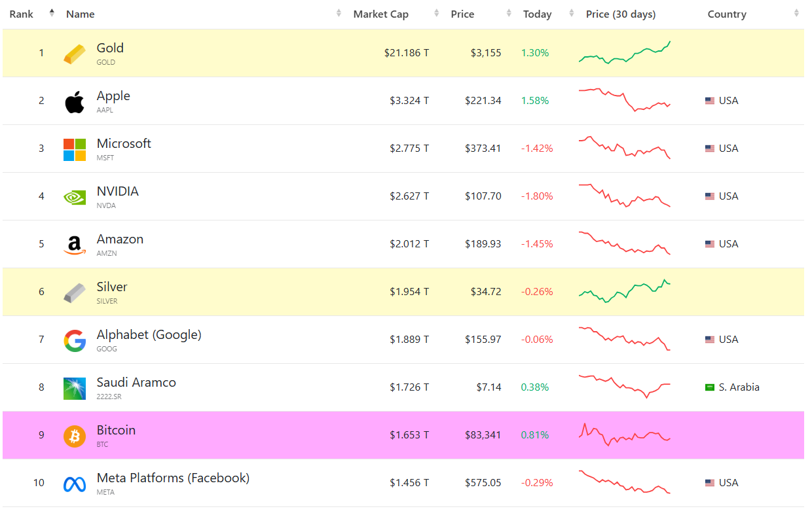Click Gold's market cap $21.186 T
Screen dimensions: 812x513
(407, 53)
